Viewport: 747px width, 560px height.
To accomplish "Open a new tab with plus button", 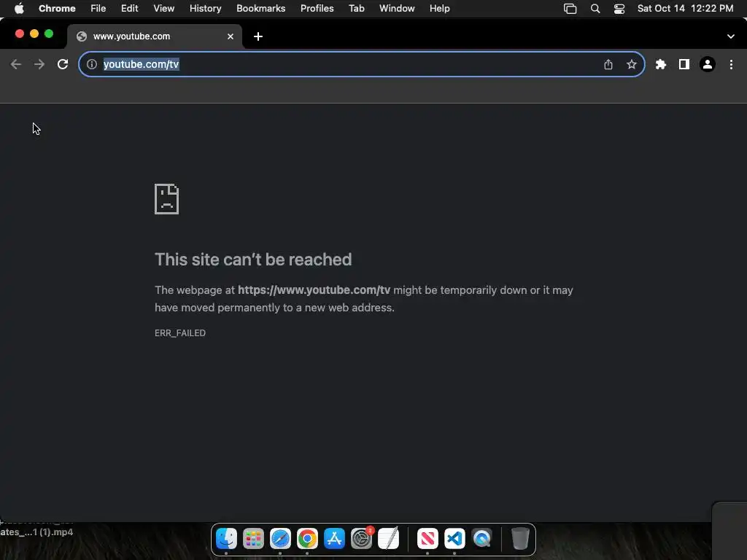I will [x=258, y=36].
